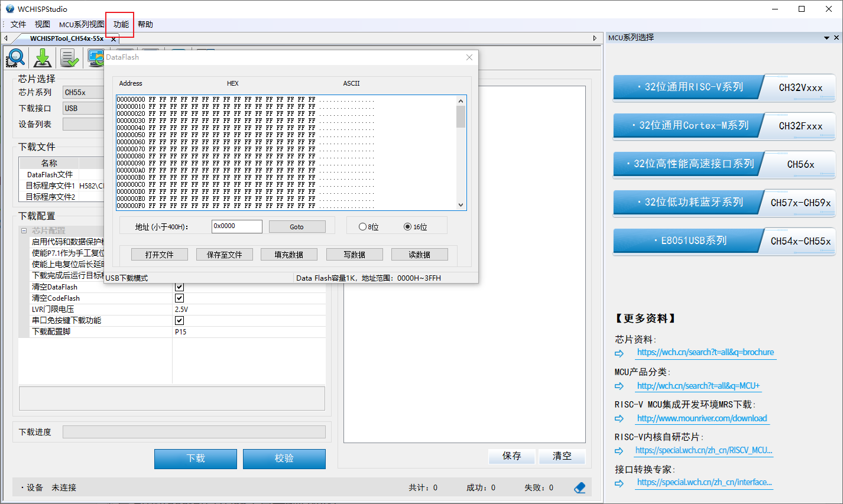Select the 8位 radio button
The width and height of the screenshot is (843, 504).
pyautogui.click(x=362, y=227)
